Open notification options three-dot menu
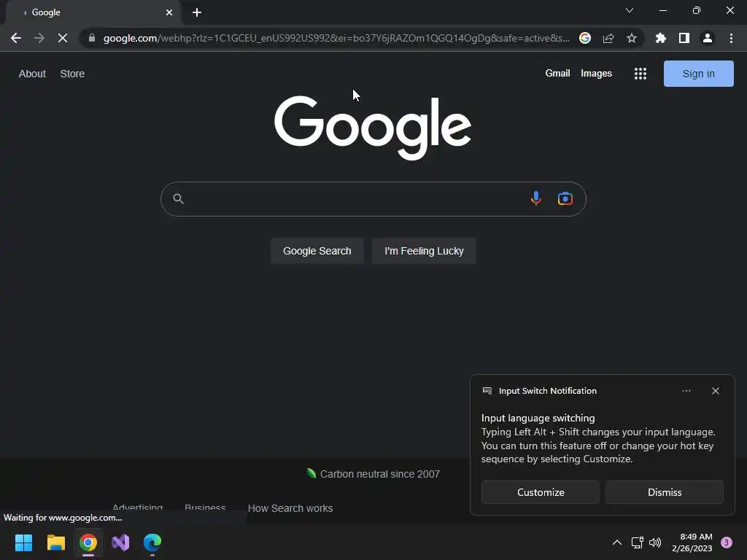This screenshot has width=747, height=560. [x=686, y=391]
